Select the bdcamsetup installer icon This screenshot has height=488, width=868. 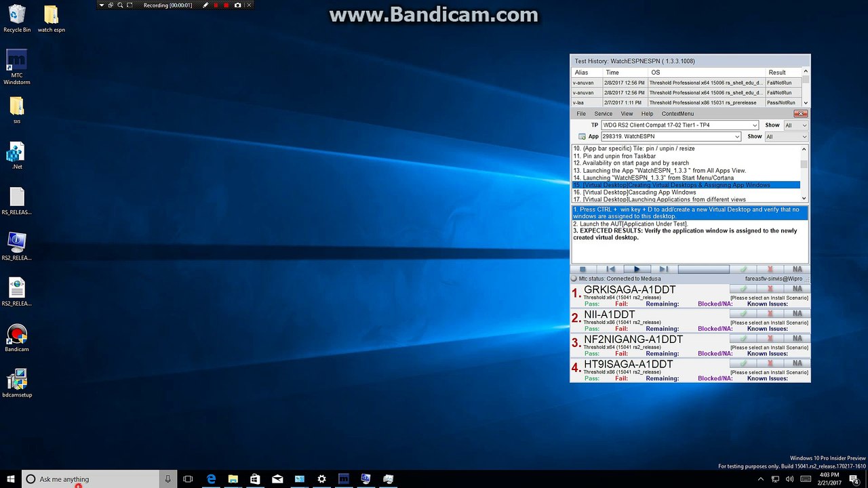coord(17,384)
